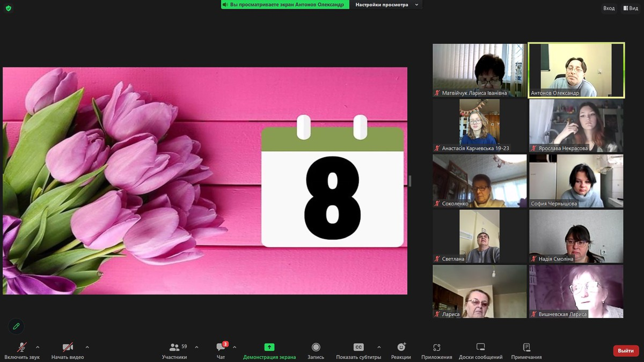Click muted mic icon on Надія Смоліна tile
Screen dimensions: 644x362
pos(534,259)
